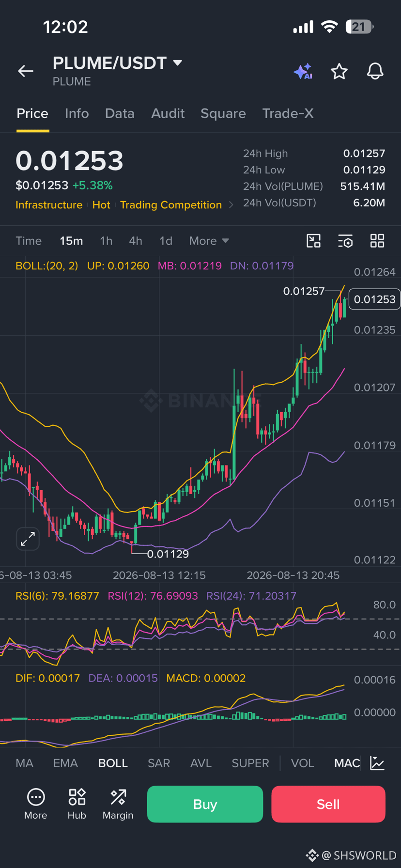The height and width of the screenshot is (868, 401).
Task: Switch to the Price tab
Action: coord(32,113)
